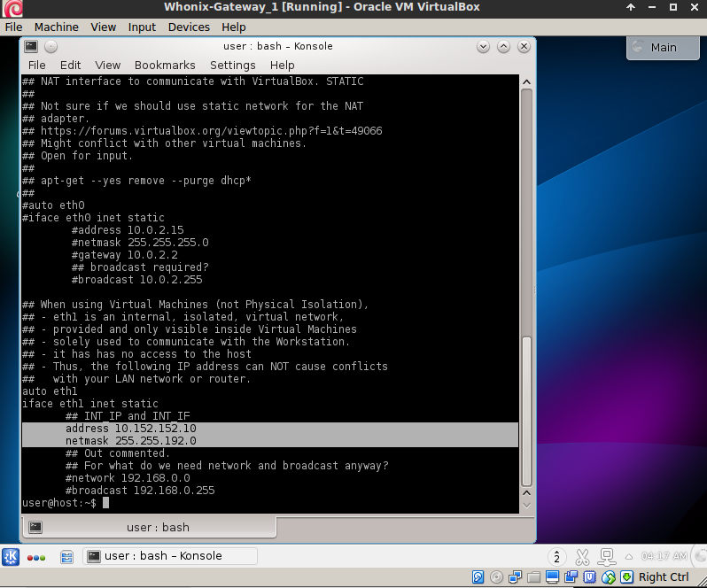Select the 'user : bash' Konsole tab
This screenshot has height=588, width=707.
click(x=149, y=527)
